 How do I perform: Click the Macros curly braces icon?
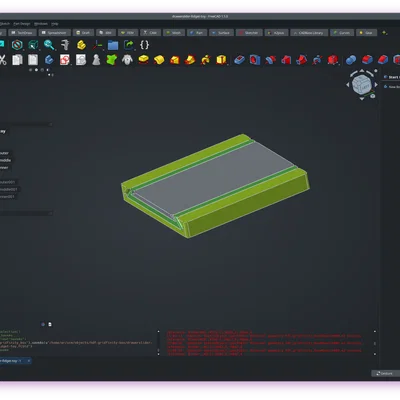[144, 45]
